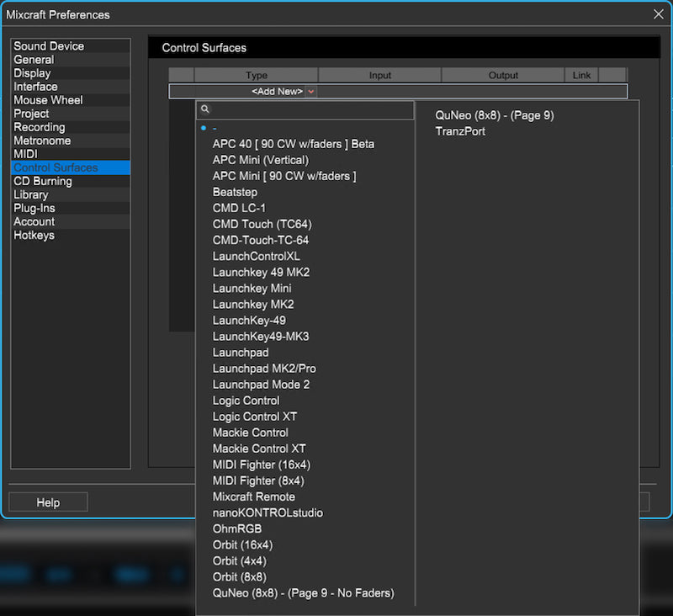Select TranzPort from the right column
This screenshot has height=616, width=673.
460,131
